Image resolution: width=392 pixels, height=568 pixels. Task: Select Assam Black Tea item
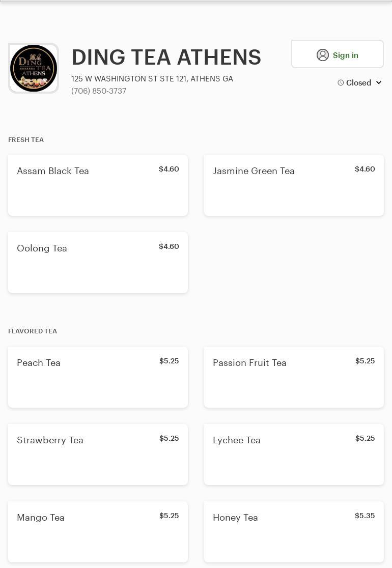pos(98,185)
